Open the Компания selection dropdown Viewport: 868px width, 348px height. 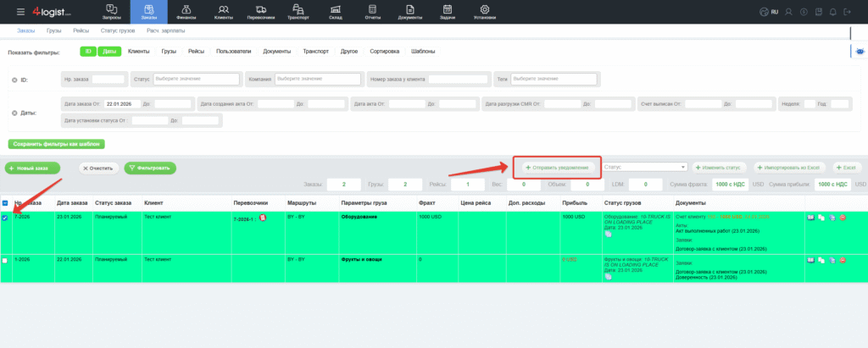pyautogui.click(x=316, y=79)
